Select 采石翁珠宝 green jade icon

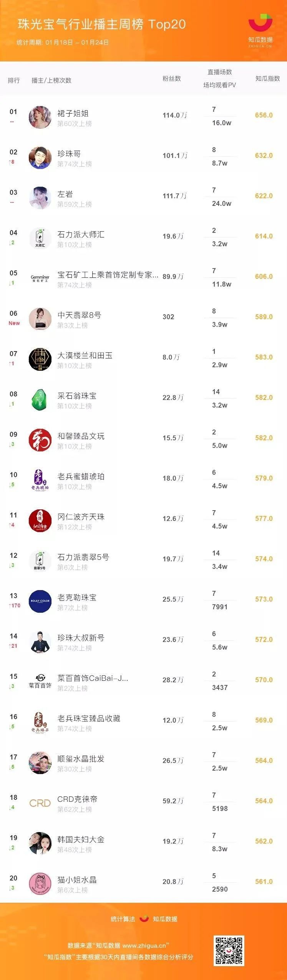pyautogui.click(x=40, y=400)
